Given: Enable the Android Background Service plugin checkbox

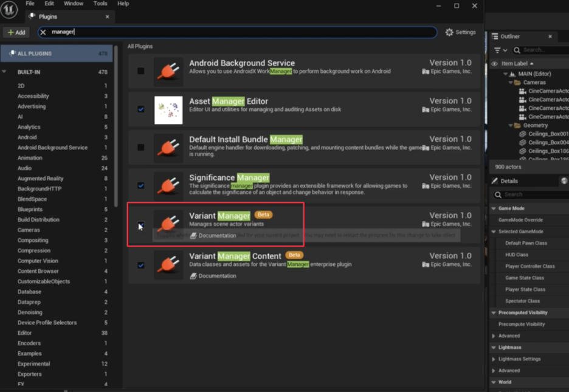Looking at the screenshot, I should point(141,71).
